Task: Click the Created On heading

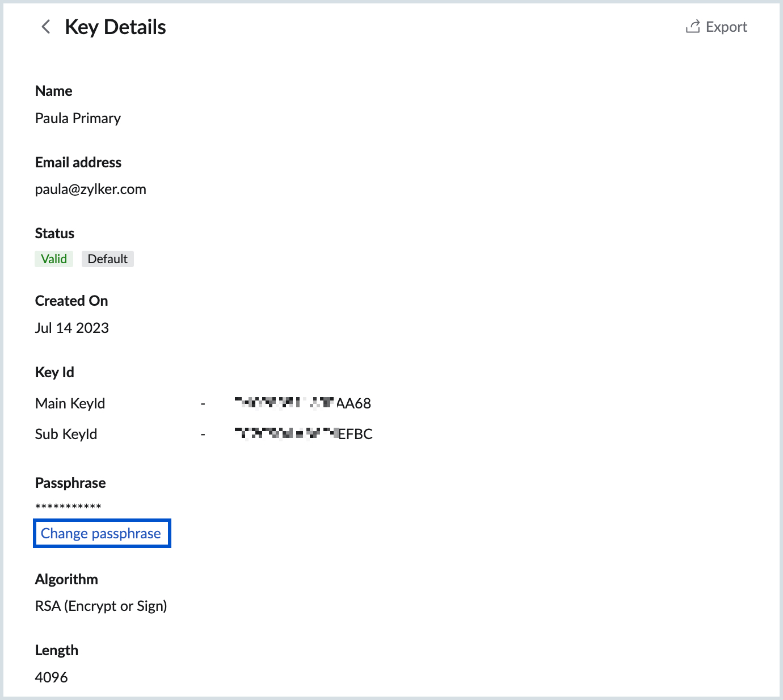Action: (71, 301)
